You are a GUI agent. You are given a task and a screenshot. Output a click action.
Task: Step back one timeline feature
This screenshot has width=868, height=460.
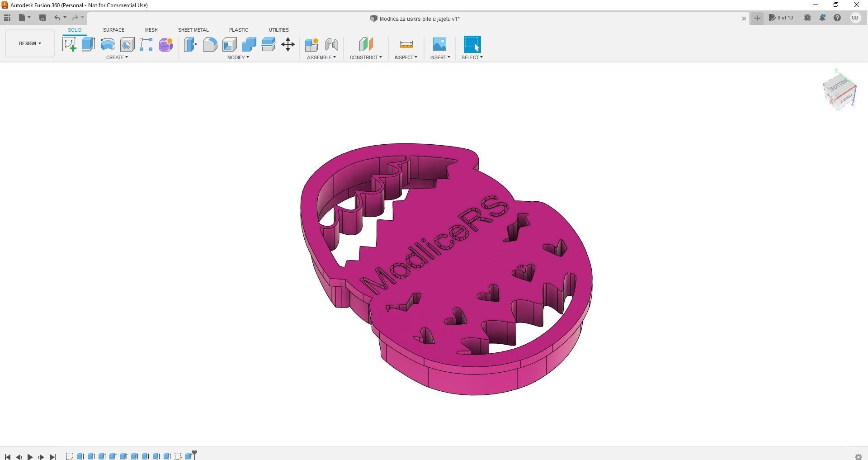19,457
